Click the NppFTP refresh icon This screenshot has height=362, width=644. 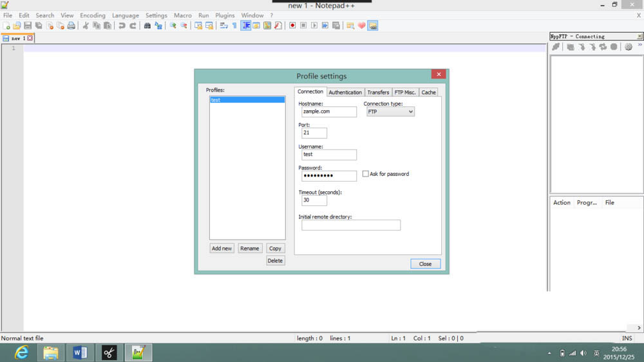(603, 47)
